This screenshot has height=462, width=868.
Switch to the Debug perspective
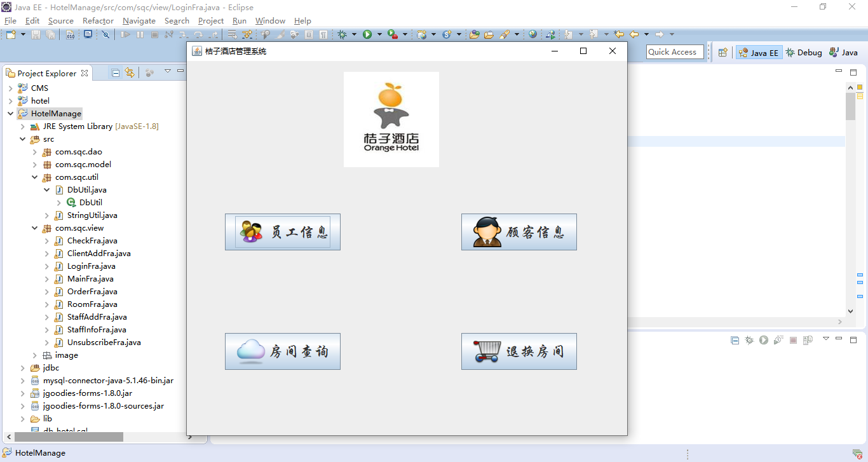[803, 53]
